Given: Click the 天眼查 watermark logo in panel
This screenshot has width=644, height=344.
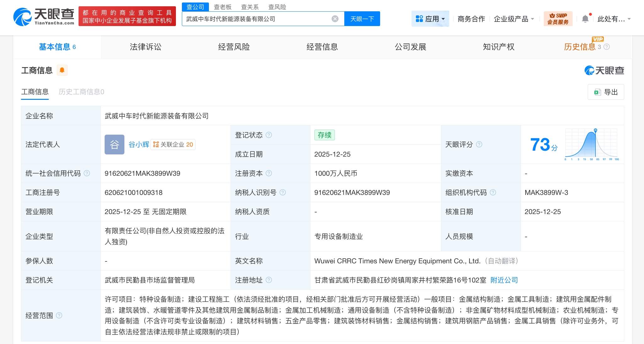Looking at the screenshot, I should 604,70.
